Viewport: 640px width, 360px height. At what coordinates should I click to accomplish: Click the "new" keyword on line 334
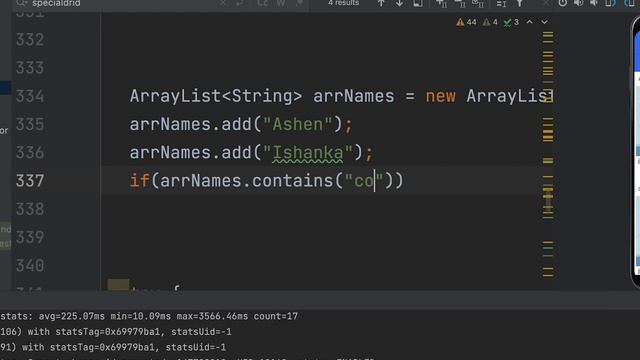tap(440, 97)
